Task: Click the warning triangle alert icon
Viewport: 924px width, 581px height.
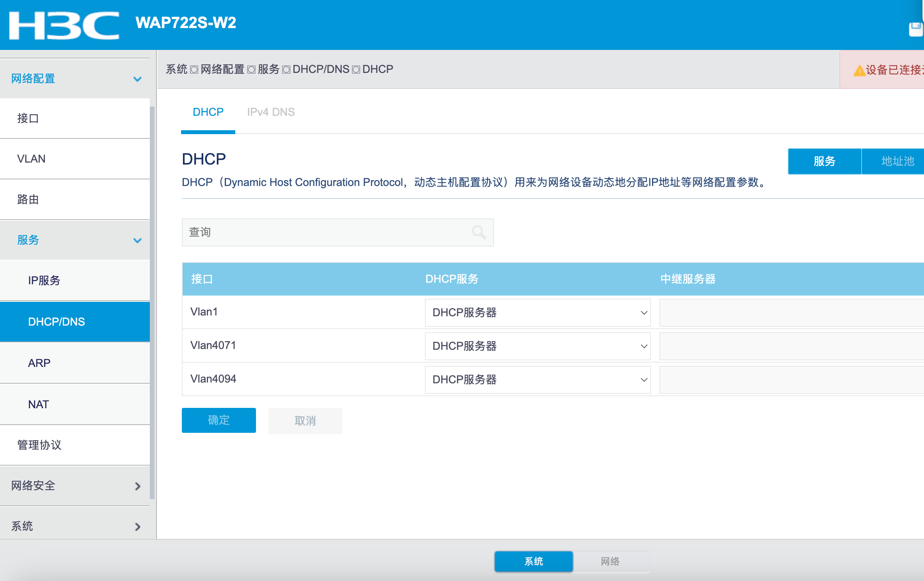Action: pos(859,71)
